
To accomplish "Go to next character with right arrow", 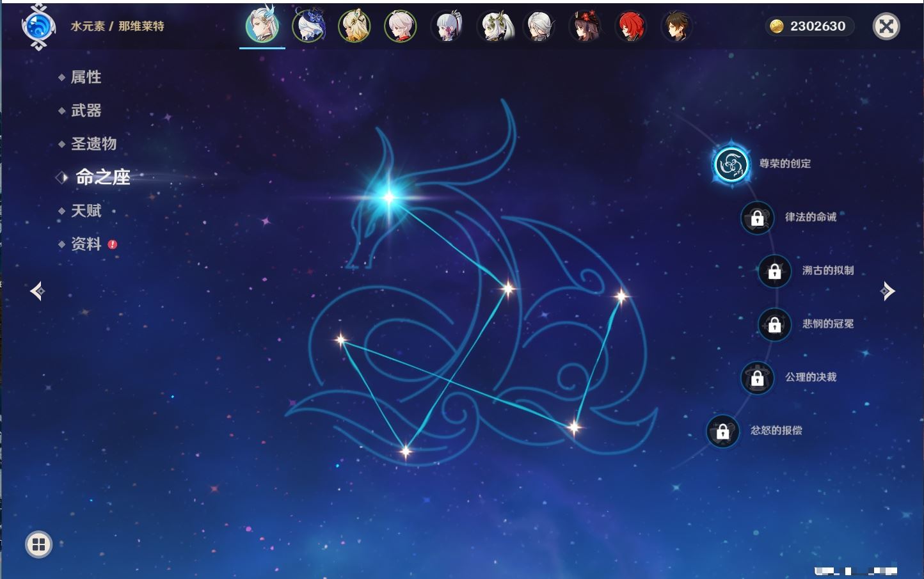I will tap(888, 291).
